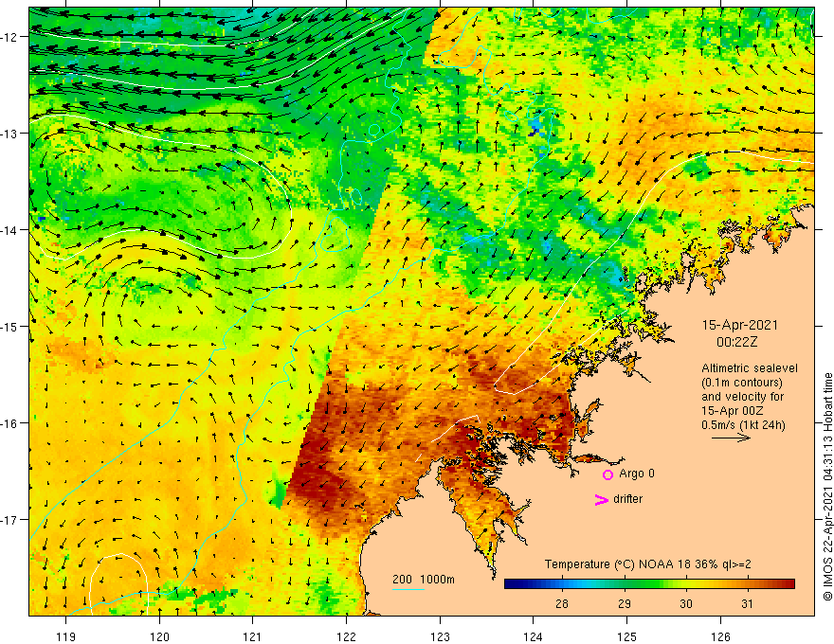The width and height of the screenshot is (834, 644).
Task: Click the 'and velocity for' legend line
Action: tap(742, 397)
